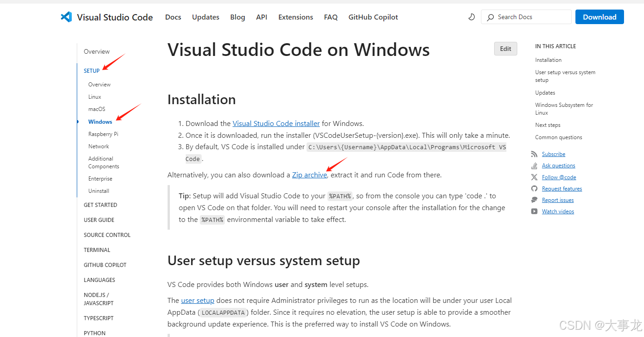644x337 pixels.
Task: Select the Windows setup page
Action: coord(100,122)
